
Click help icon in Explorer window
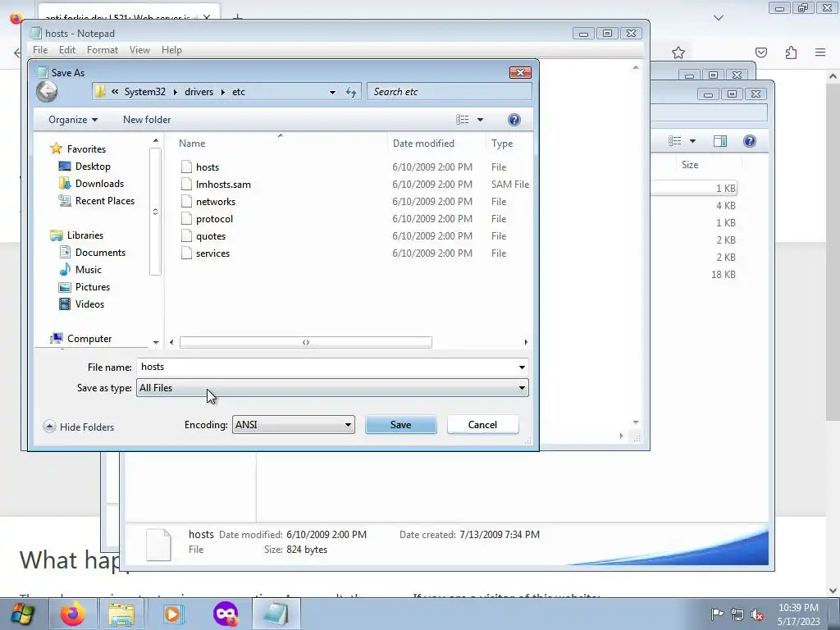coord(750,141)
